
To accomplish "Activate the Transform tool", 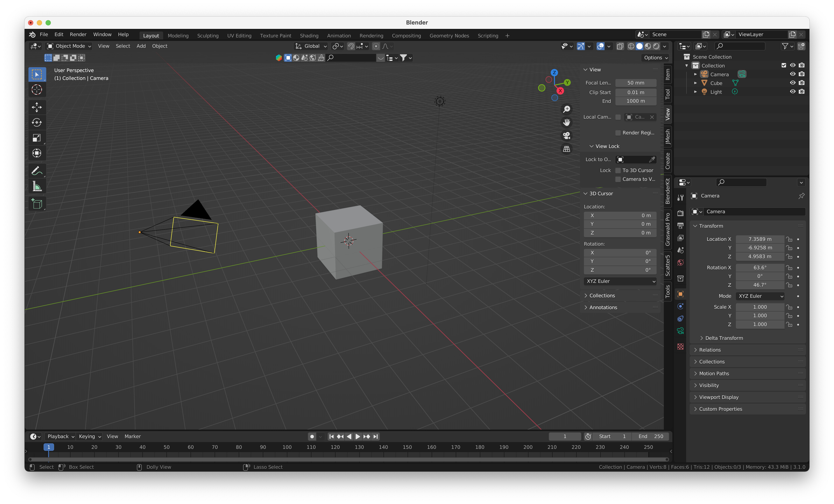I will point(37,153).
